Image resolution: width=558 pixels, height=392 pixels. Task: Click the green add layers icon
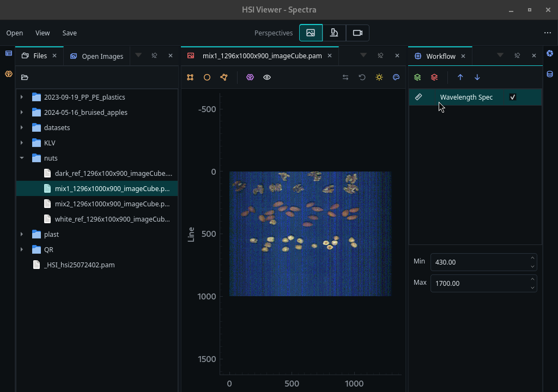coord(417,77)
